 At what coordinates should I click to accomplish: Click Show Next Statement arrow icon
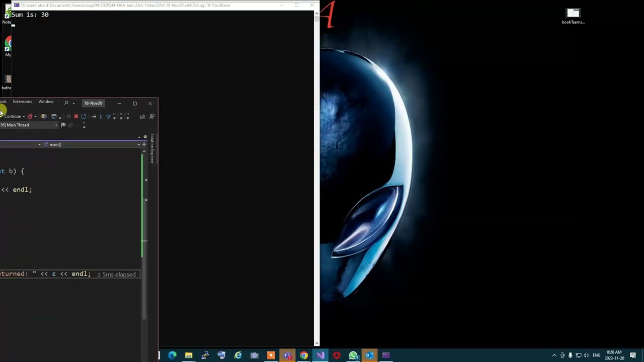(94, 117)
